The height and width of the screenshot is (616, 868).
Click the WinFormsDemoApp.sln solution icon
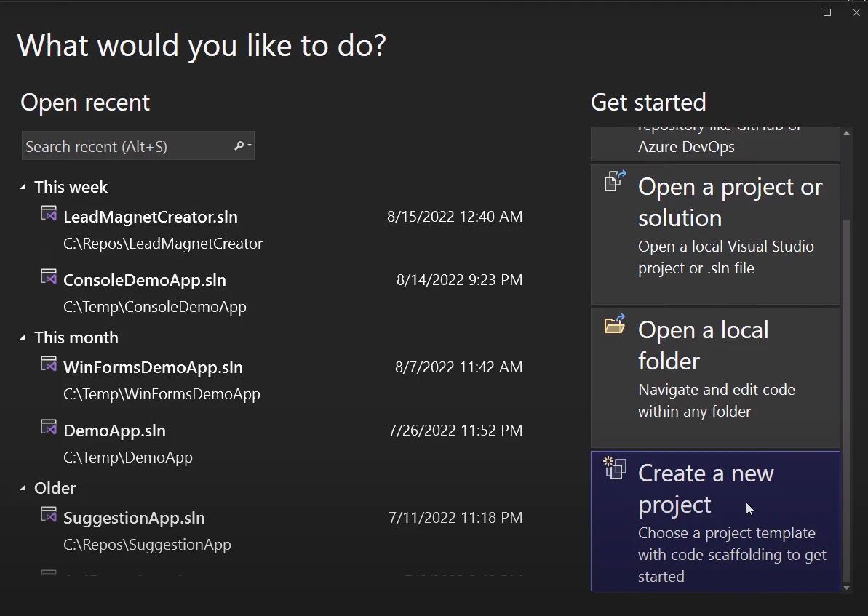click(x=49, y=364)
